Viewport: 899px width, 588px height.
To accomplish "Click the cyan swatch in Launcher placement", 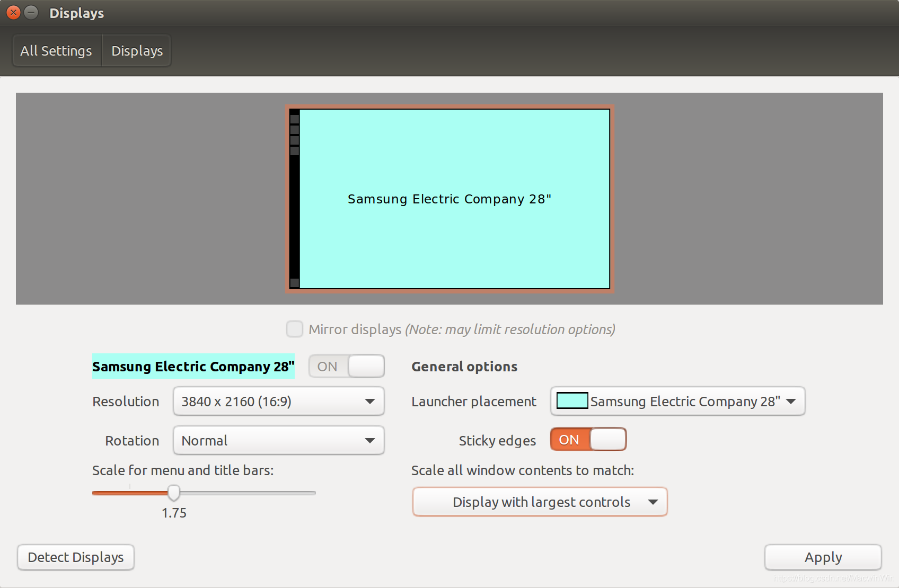I will [x=572, y=400].
